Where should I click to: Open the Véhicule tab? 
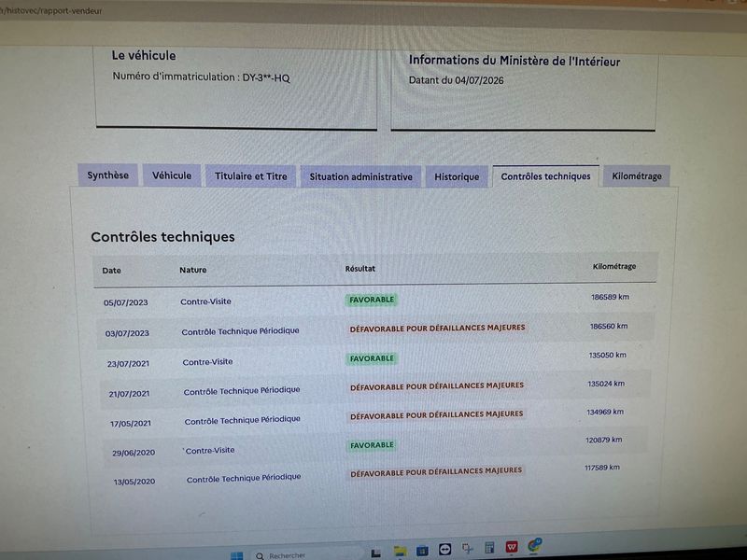click(172, 175)
